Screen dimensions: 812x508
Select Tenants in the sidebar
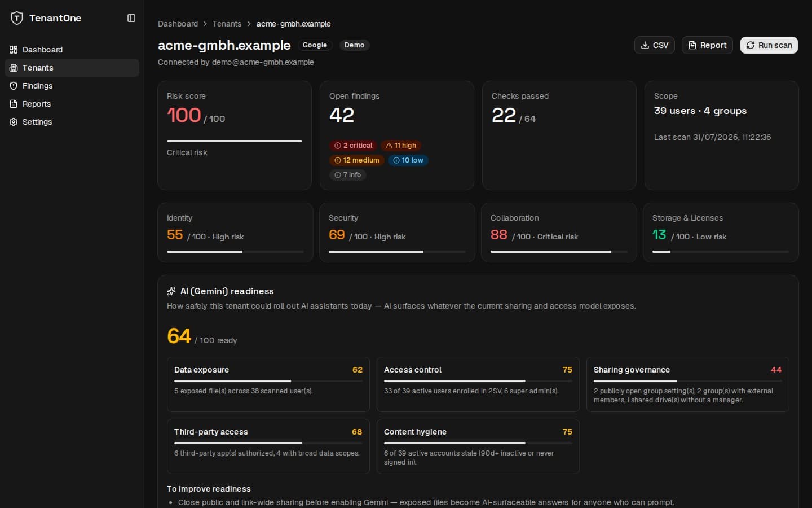pos(72,68)
